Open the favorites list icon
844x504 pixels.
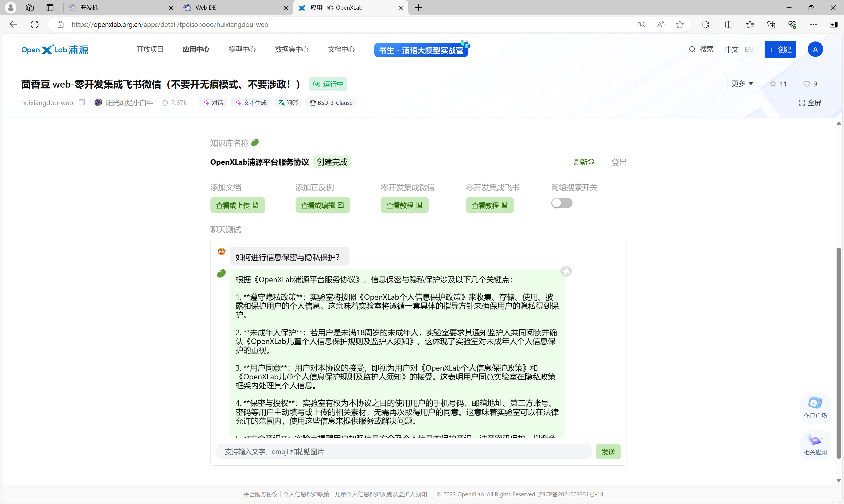[x=750, y=24]
